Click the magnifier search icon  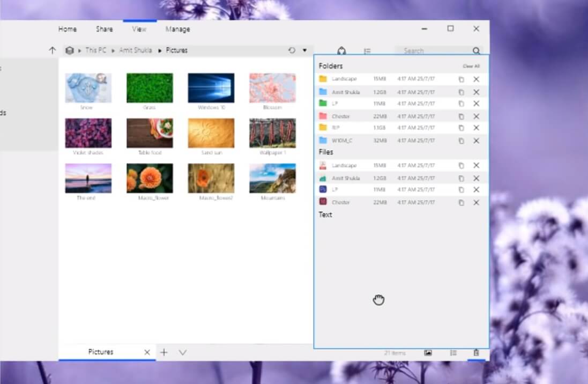(477, 50)
